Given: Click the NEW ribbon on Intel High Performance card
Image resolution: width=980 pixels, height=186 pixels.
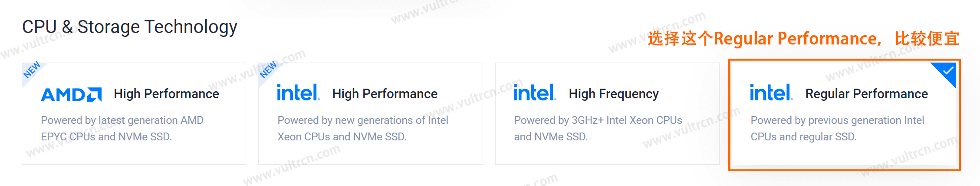Looking at the screenshot, I should [268, 70].
